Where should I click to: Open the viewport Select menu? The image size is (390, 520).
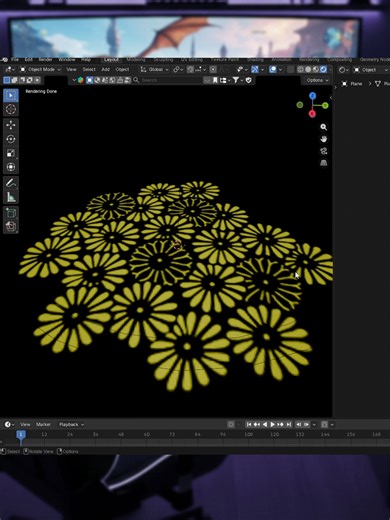pyautogui.click(x=89, y=69)
